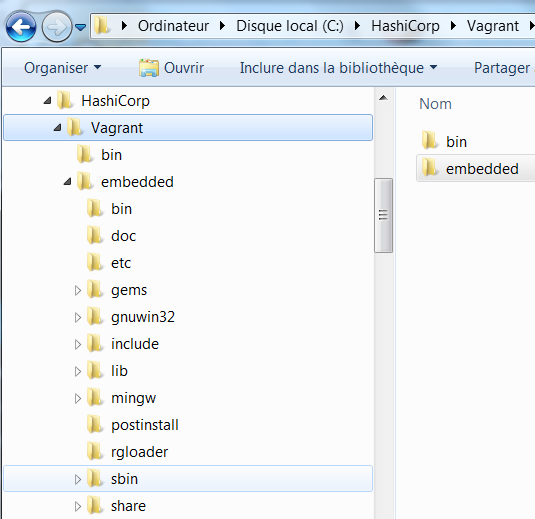Expand the sbin folder node
The width and height of the screenshot is (535, 519).
(x=78, y=479)
